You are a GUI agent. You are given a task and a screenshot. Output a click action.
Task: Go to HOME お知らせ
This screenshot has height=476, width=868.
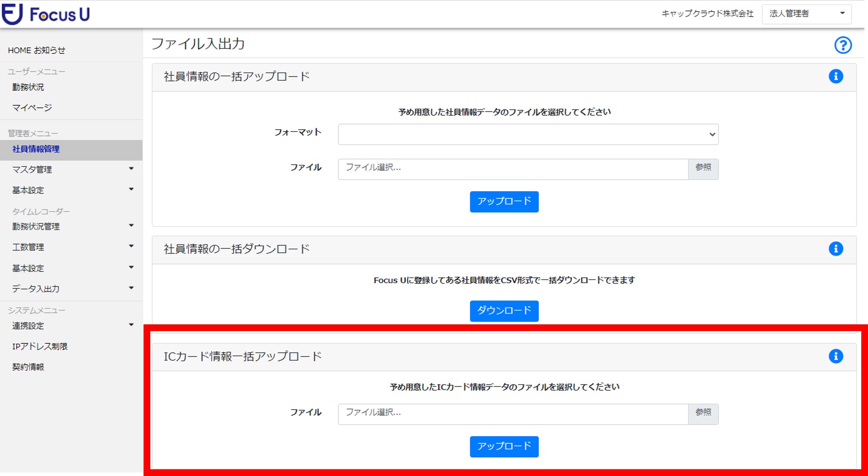(x=36, y=50)
